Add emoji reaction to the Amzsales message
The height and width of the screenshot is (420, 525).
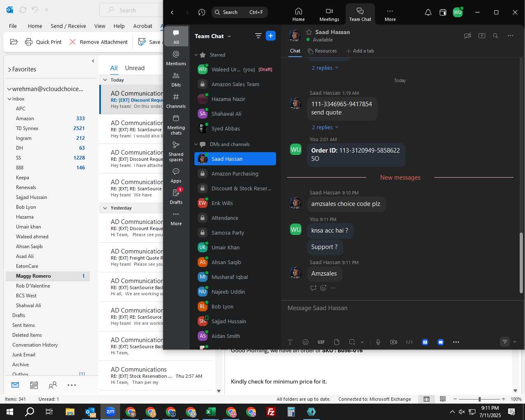[x=323, y=288]
